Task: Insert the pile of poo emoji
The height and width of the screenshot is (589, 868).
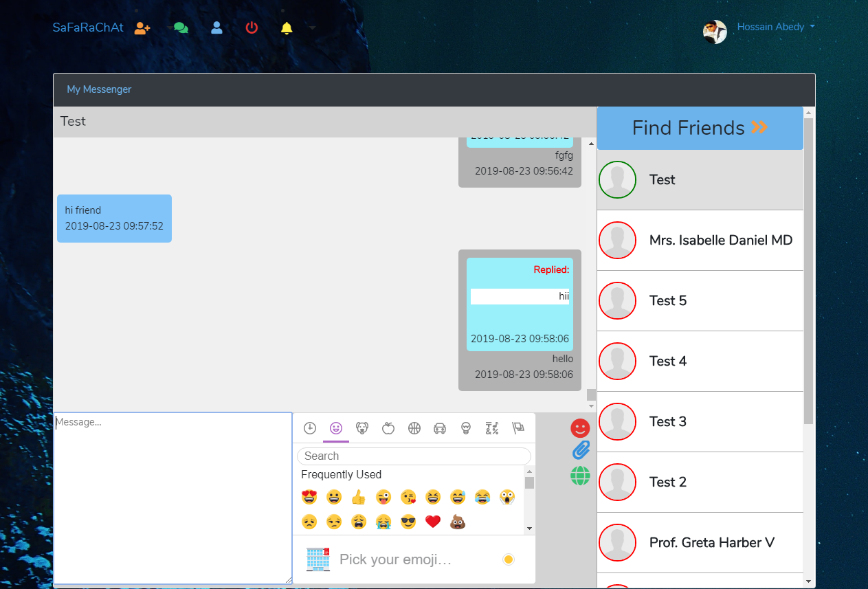Action: [458, 522]
